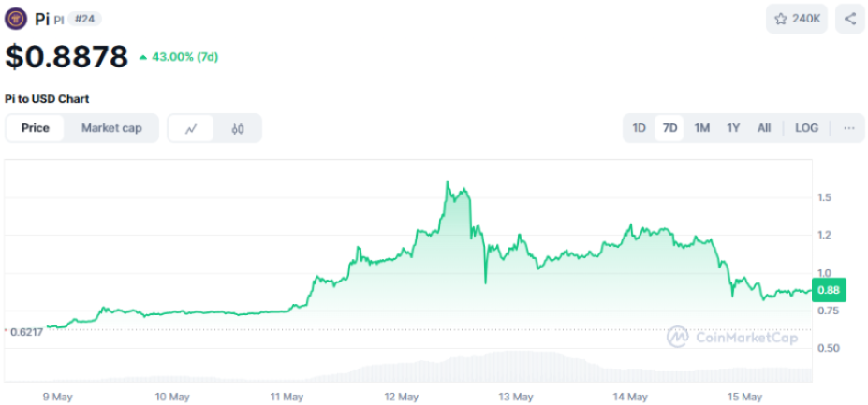868x405 pixels.
Task: Select the Price tab
Action: 36,128
